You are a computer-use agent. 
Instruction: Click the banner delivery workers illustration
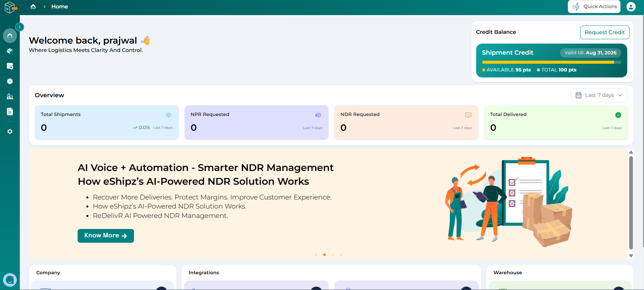coord(509,202)
